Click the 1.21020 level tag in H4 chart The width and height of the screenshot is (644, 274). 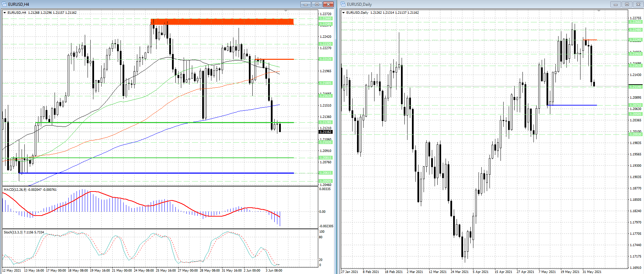pos(325,142)
